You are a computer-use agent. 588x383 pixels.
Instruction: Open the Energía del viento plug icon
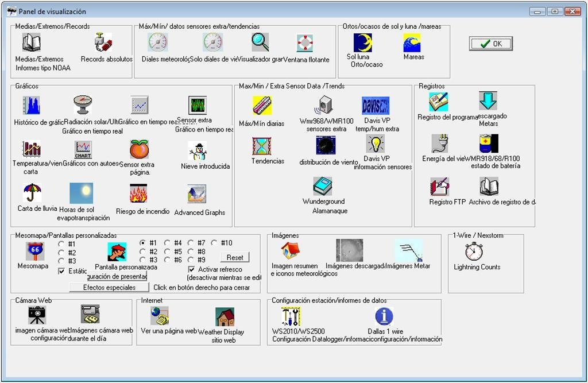(x=440, y=144)
